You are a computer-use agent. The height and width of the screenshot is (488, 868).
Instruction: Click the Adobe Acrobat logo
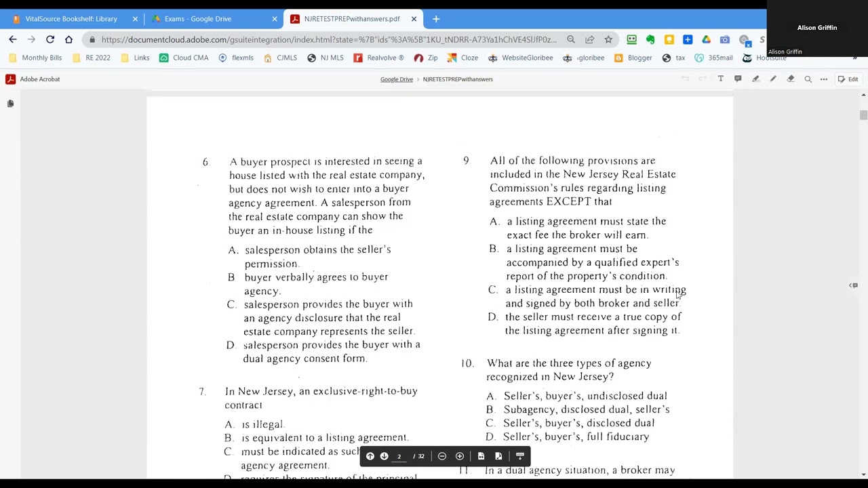11,79
